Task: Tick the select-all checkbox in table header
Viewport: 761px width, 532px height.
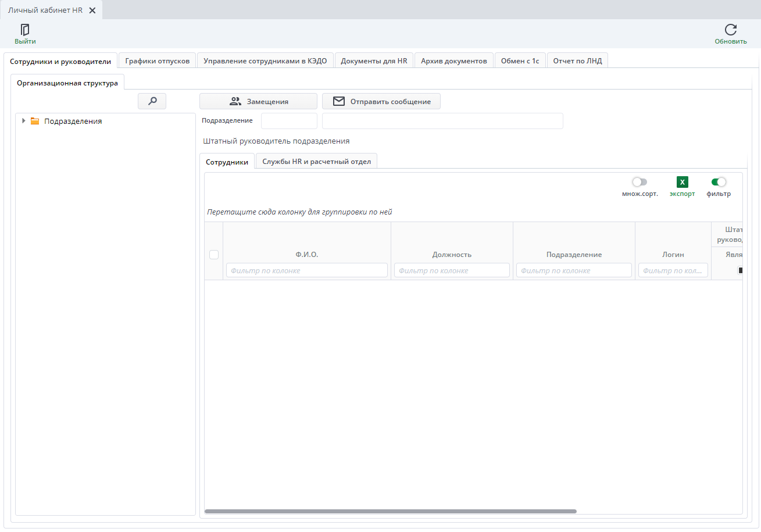Action: tap(214, 254)
